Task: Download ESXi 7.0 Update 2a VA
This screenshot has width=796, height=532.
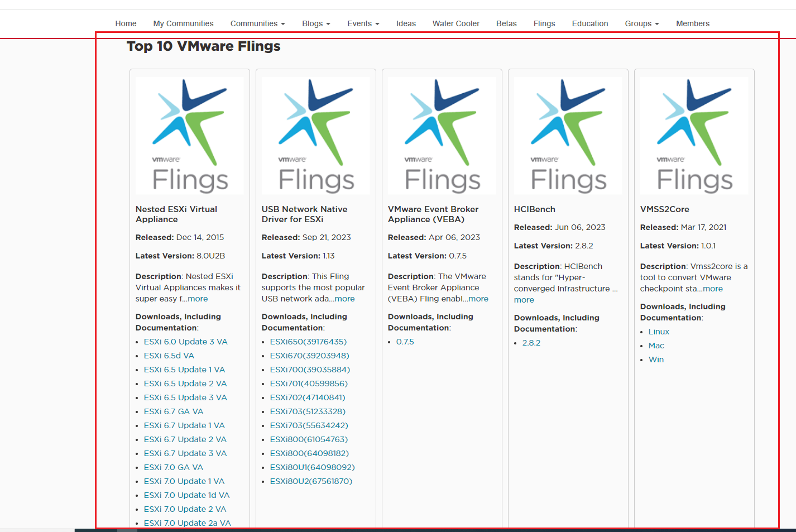Action: coord(188,523)
